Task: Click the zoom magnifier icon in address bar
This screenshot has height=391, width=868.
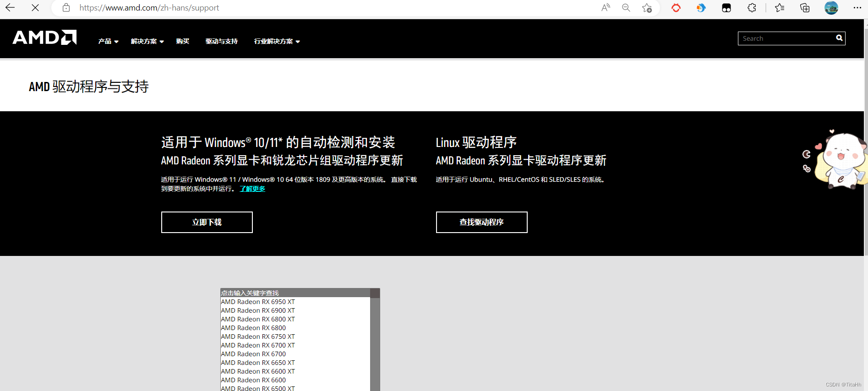Action: click(626, 8)
